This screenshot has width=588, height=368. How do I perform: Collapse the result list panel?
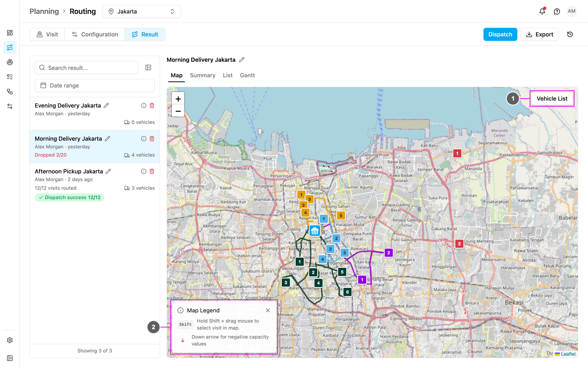(148, 67)
